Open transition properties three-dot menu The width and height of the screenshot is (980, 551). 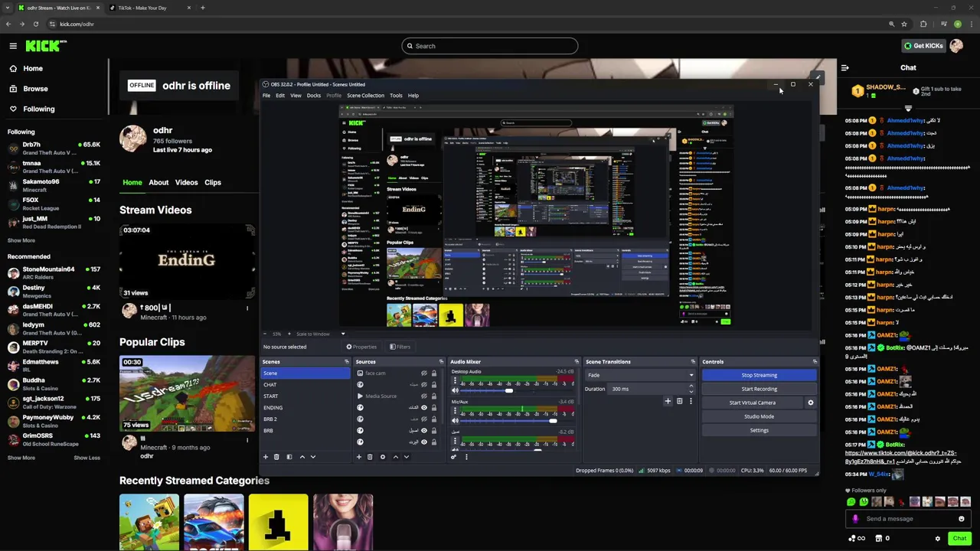(x=691, y=401)
